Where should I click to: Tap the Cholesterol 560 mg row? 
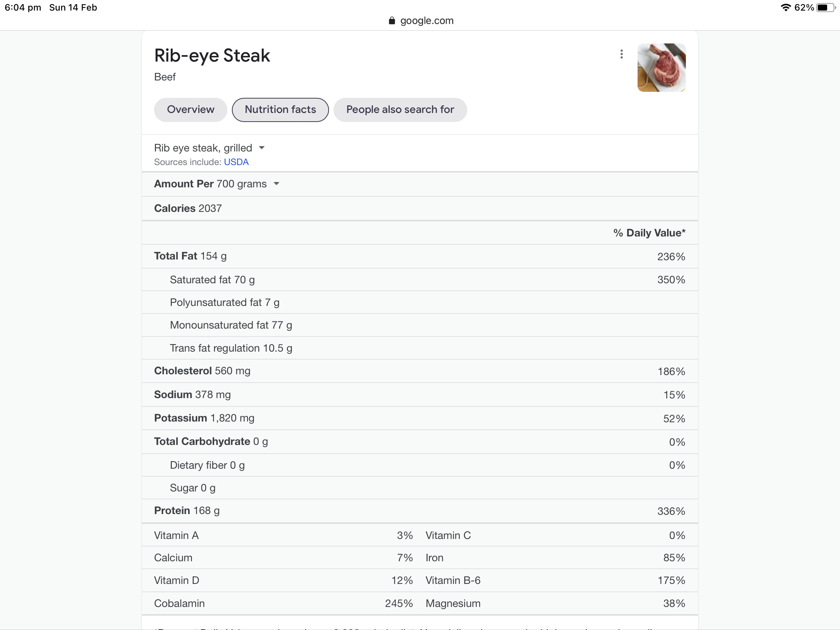pos(420,371)
